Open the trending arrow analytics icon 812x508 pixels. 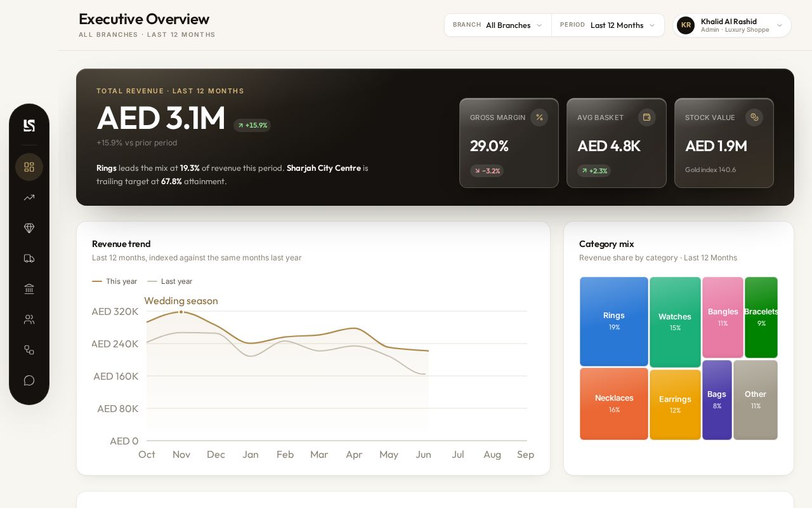point(29,197)
